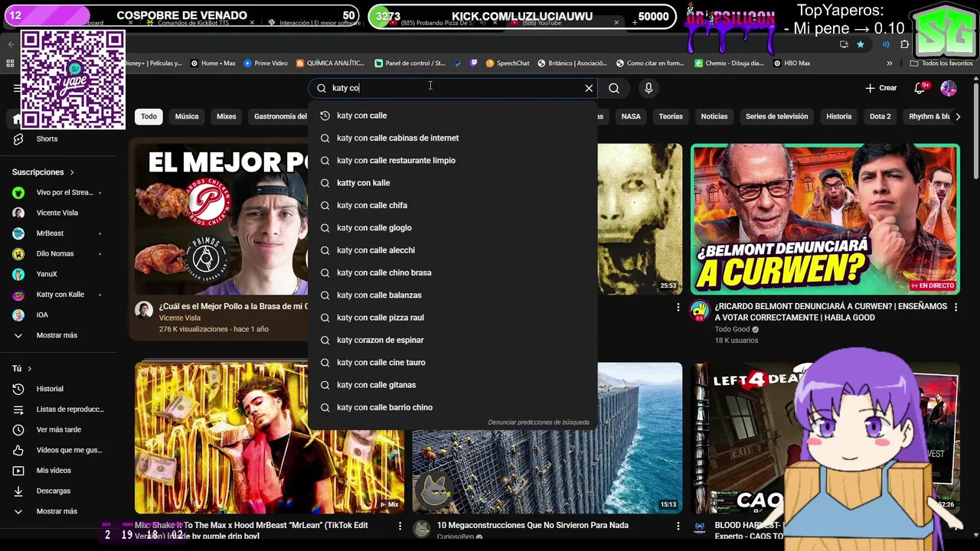This screenshot has width=980, height=551.
Task: Clear the YouTube search box text
Action: (x=589, y=88)
